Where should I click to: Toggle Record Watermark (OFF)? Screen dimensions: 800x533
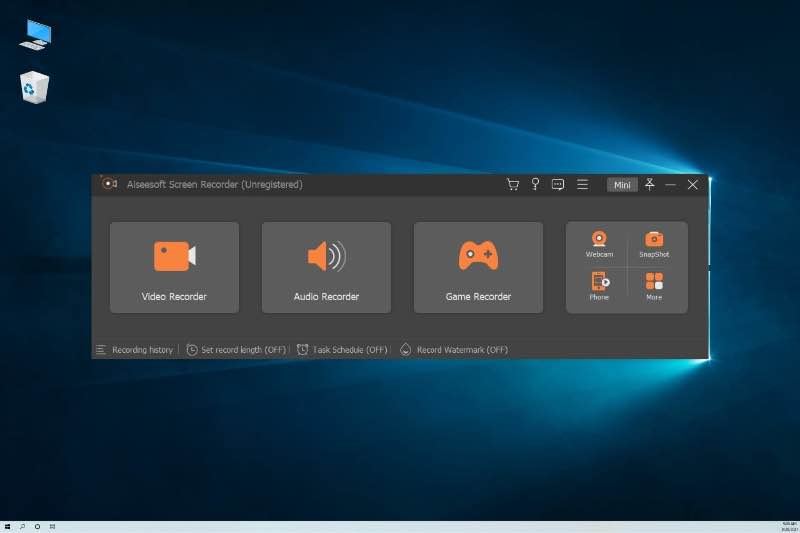[x=454, y=350]
